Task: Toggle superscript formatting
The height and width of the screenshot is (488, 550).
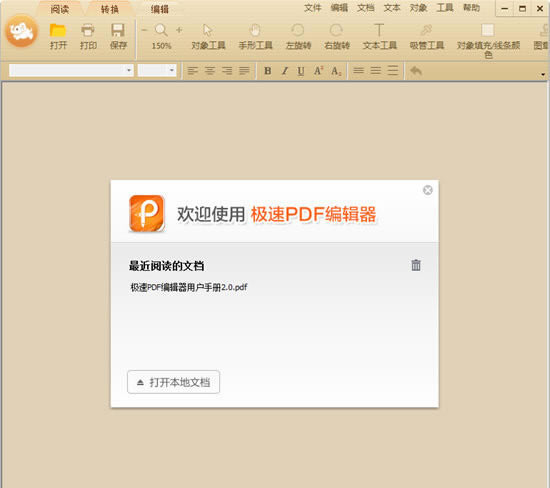Action: coord(318,71)
